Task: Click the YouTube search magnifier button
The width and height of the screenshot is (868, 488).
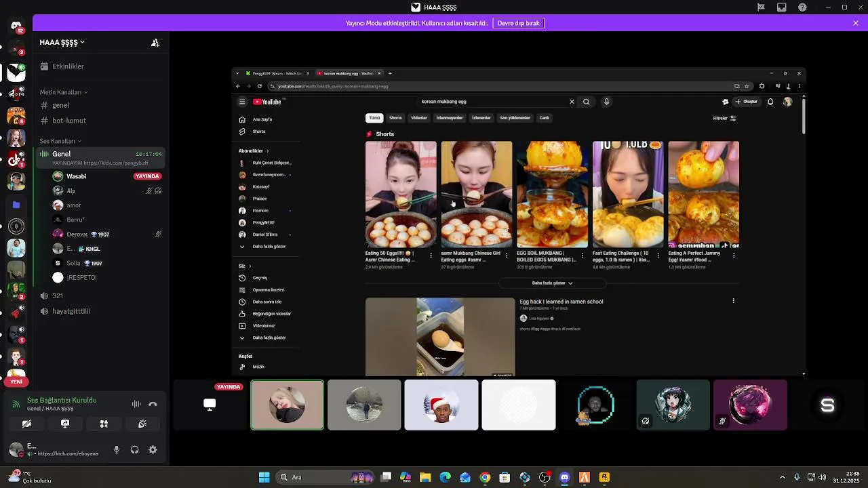Action: (587, 102)
